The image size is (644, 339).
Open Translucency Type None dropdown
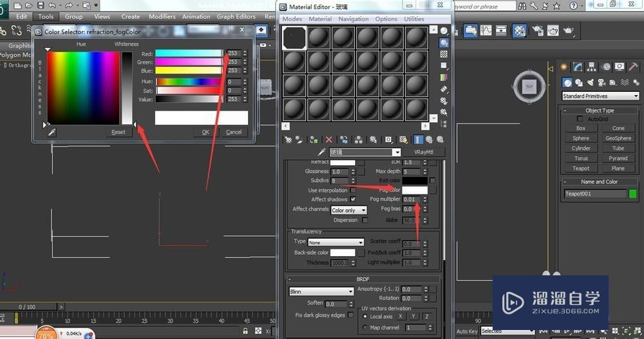[x=336, y=242]
